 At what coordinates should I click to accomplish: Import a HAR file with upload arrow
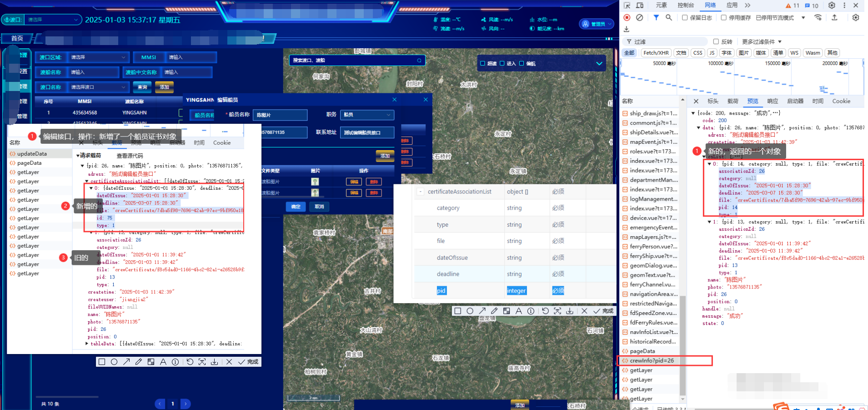pyautogui.click(x=834, y=18)
